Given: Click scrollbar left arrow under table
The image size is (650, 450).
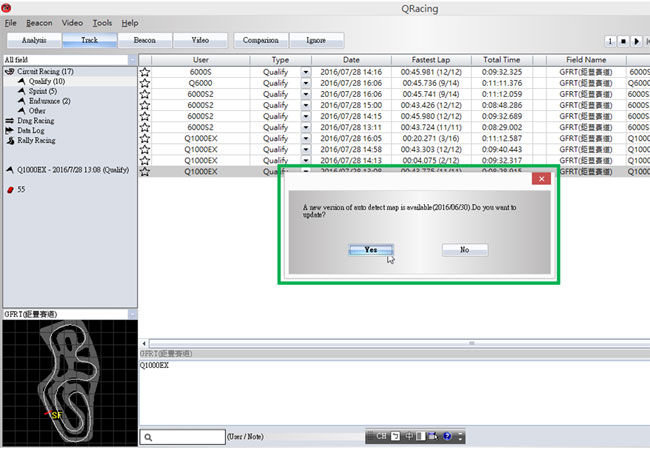Looking at the screenshot, I should click(x=144, y=343).
